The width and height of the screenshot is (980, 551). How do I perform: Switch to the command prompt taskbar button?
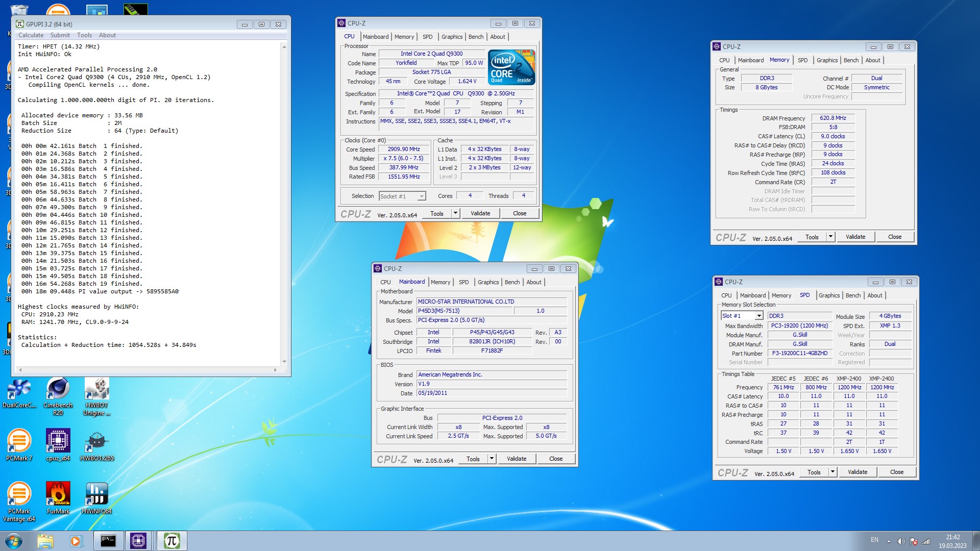click(x=108, y=541)
